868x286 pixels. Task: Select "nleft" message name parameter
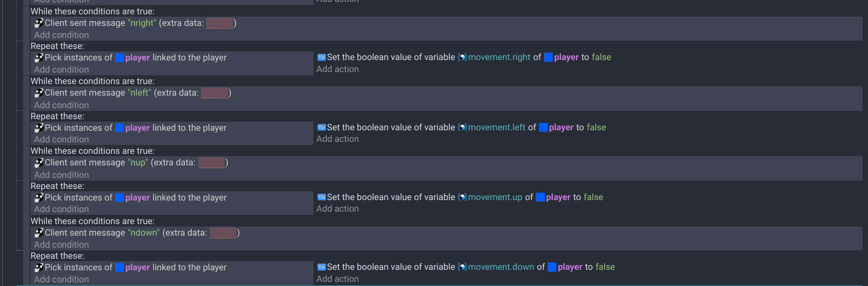click(x=139, y=93)
